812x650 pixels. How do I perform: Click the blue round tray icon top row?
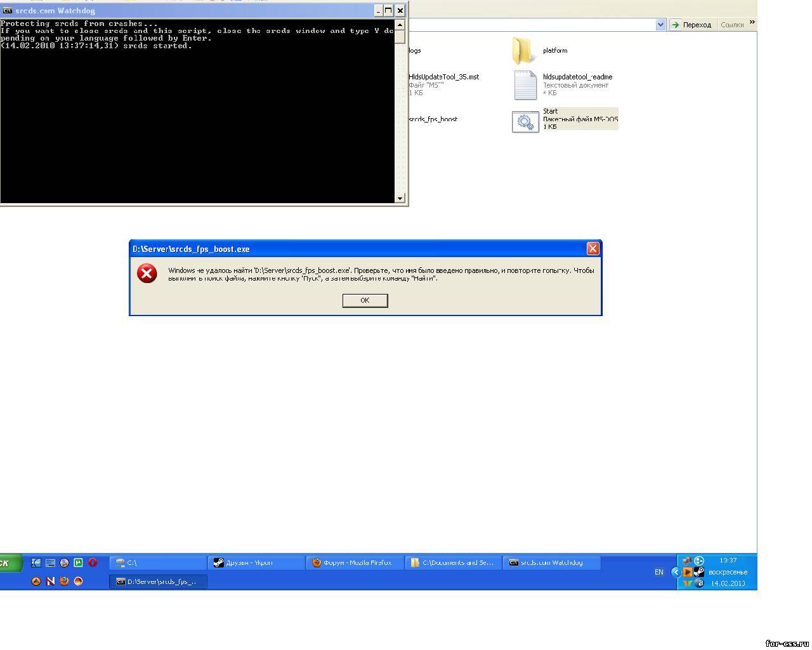click(699, 560)
